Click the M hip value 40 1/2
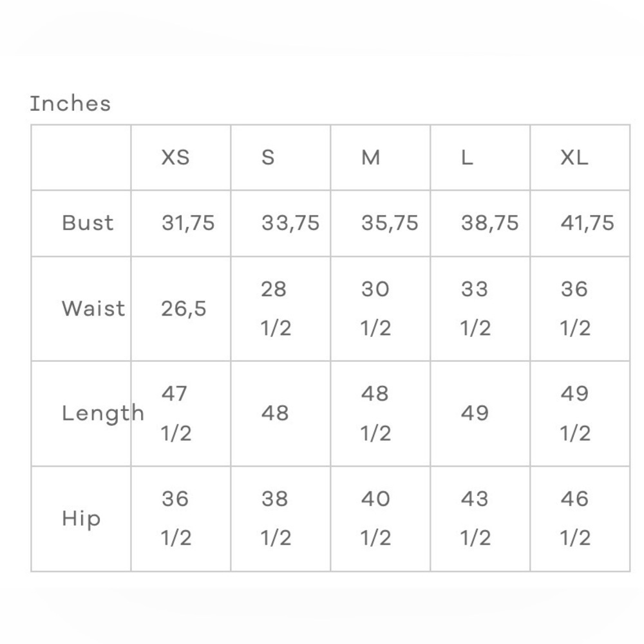The image size is (644, 644). (375, 518)
